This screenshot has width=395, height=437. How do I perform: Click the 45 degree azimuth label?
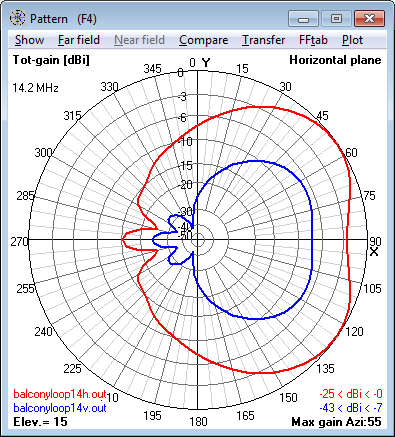pyautogui.click(x=322, y=116)
